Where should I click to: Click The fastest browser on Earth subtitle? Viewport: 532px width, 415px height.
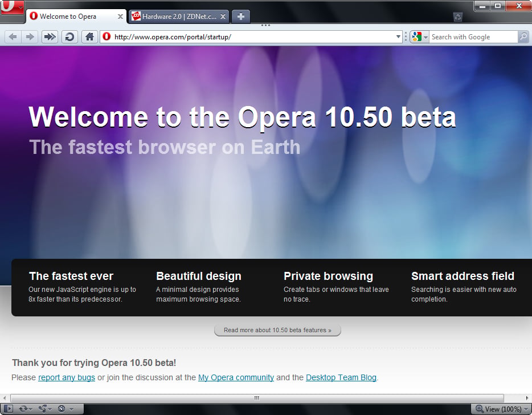165,147
